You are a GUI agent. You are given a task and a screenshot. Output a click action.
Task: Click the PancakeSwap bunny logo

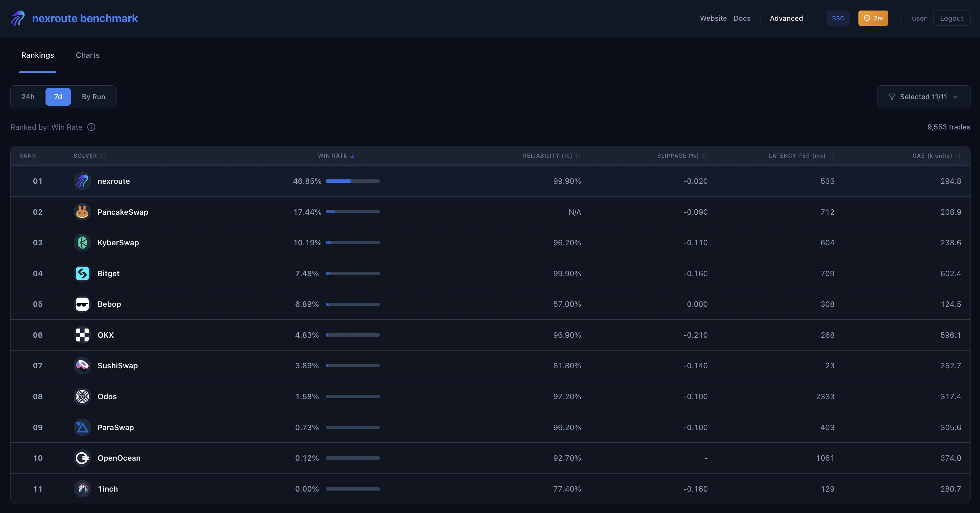click(x=82, y=212)
